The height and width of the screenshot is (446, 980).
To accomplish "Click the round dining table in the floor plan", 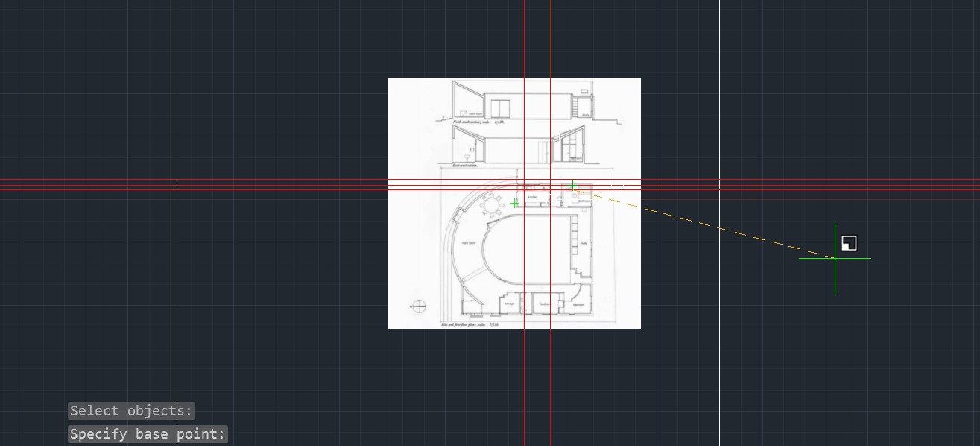I will tap(491, 204).
